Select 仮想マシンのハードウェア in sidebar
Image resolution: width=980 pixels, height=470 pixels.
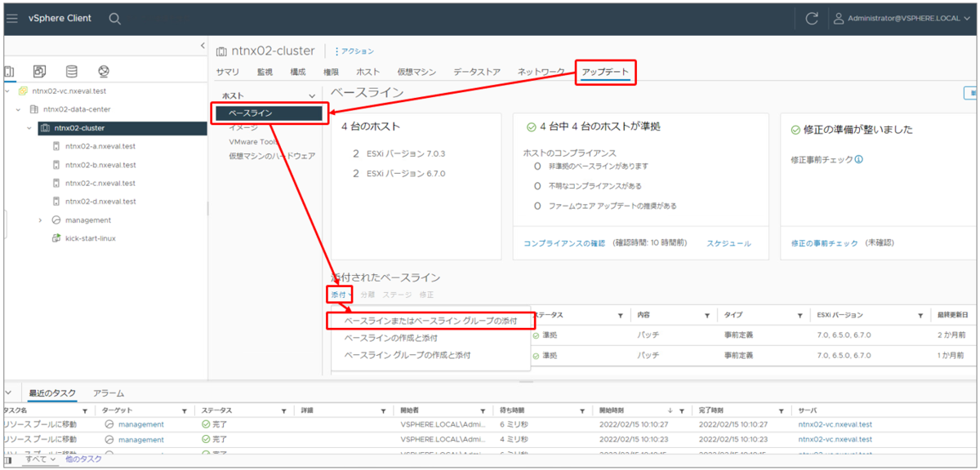pyautogui.click(x=272, y=155)
